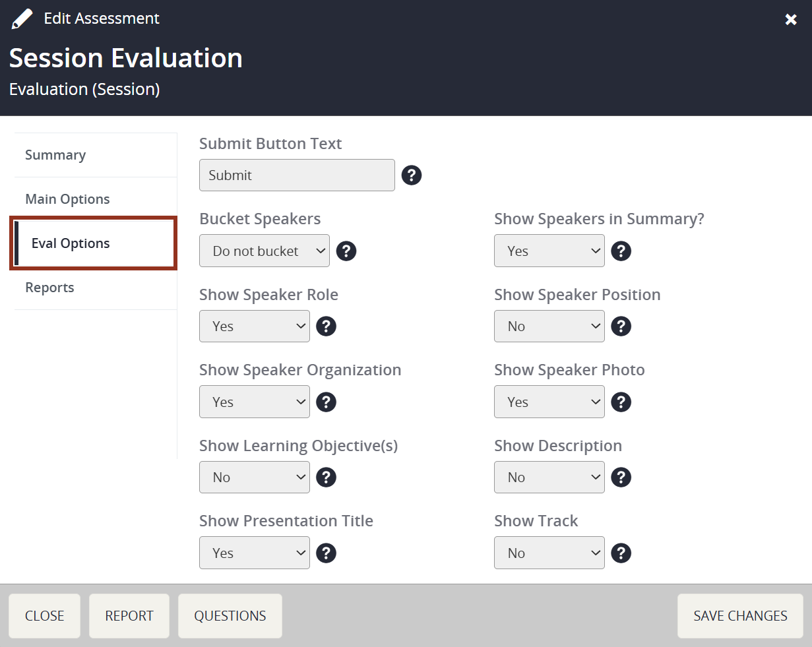Click the Evaluation (Session) subtitle
The height and width of the screenshot is (647, 812).
(84, 89)
